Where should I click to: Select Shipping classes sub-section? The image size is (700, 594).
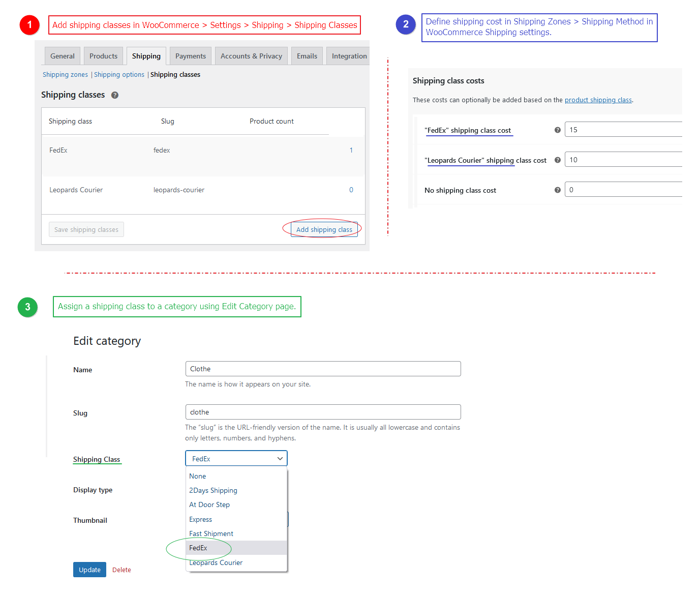pyautogui.click(x=175, y=75)
